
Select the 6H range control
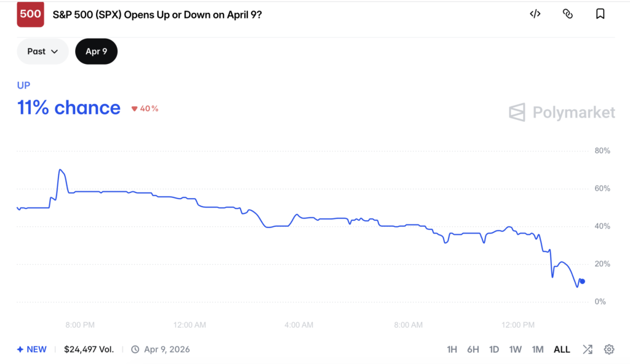pyautogui.click(x=473, y=349)
